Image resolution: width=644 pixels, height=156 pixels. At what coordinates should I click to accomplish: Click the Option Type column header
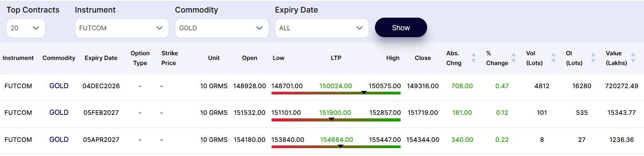(x=140, y=58)
